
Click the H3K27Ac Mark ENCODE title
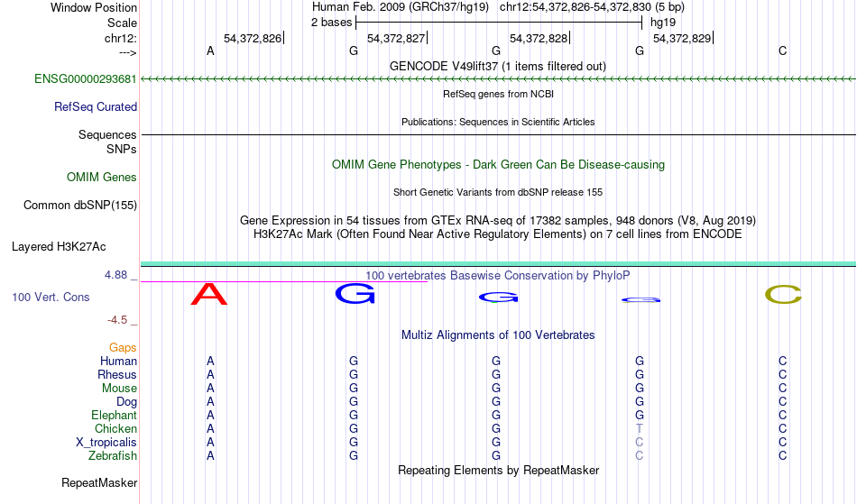click(x=498, y=234)
